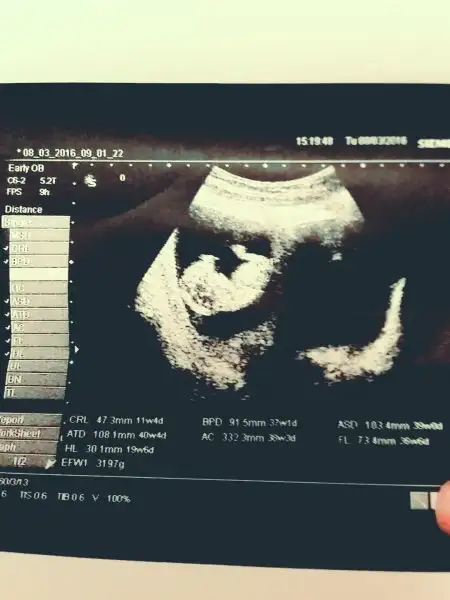Click the Siemens orientation logo icon

coord(90,181)
